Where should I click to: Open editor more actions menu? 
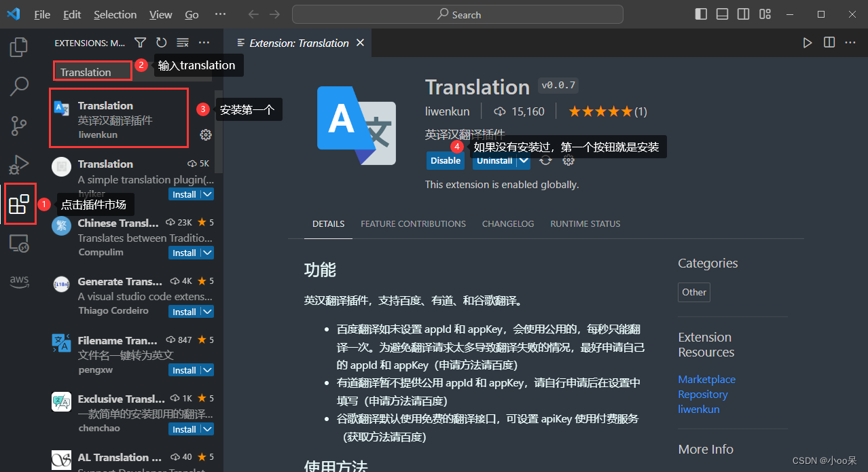coord(850,43)
